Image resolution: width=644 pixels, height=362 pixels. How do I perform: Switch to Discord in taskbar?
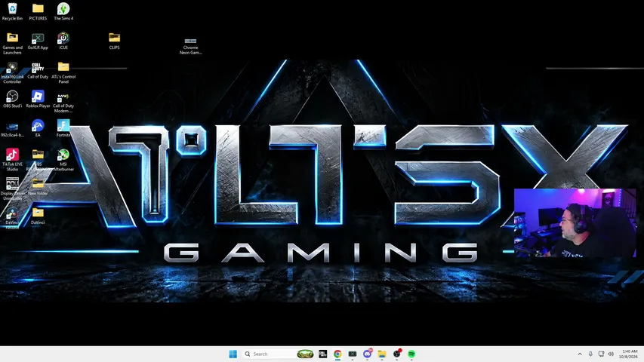[367, 354]
